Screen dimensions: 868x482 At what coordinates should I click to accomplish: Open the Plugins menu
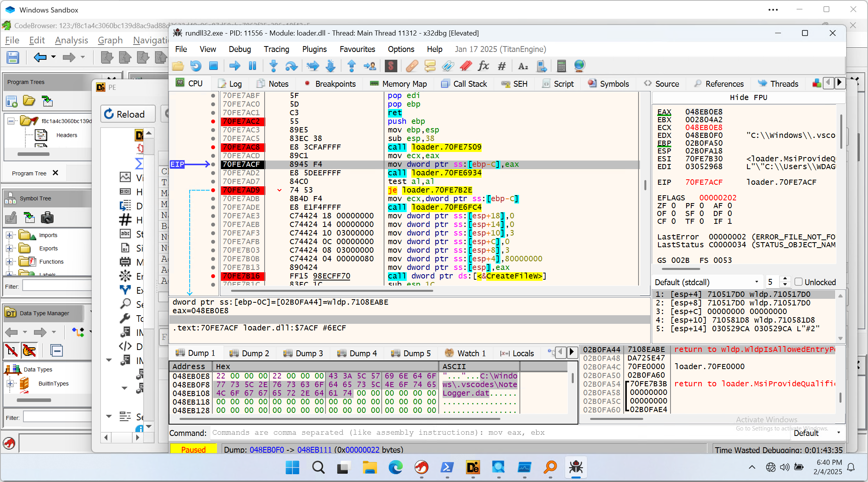[314, 49]
